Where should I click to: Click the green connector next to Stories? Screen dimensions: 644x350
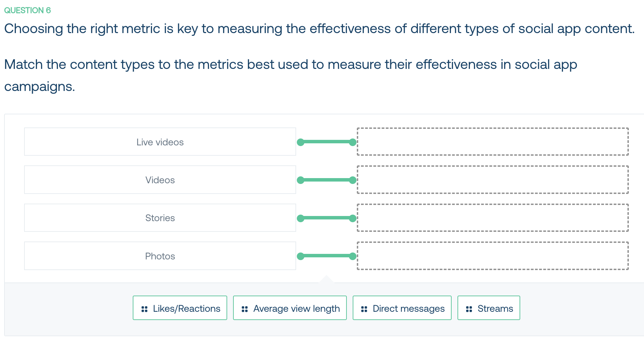pos(326,218)
